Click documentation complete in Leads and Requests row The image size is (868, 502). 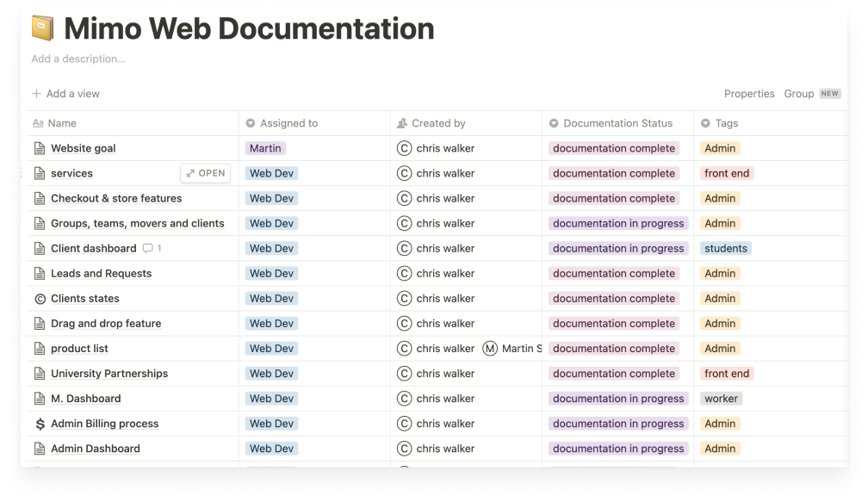(614, 274)
